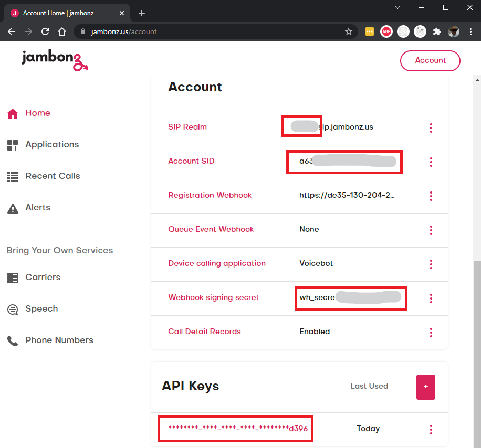
Task: Open Carriers under Bring Your Own Services
Action: [x=34, y=278]
